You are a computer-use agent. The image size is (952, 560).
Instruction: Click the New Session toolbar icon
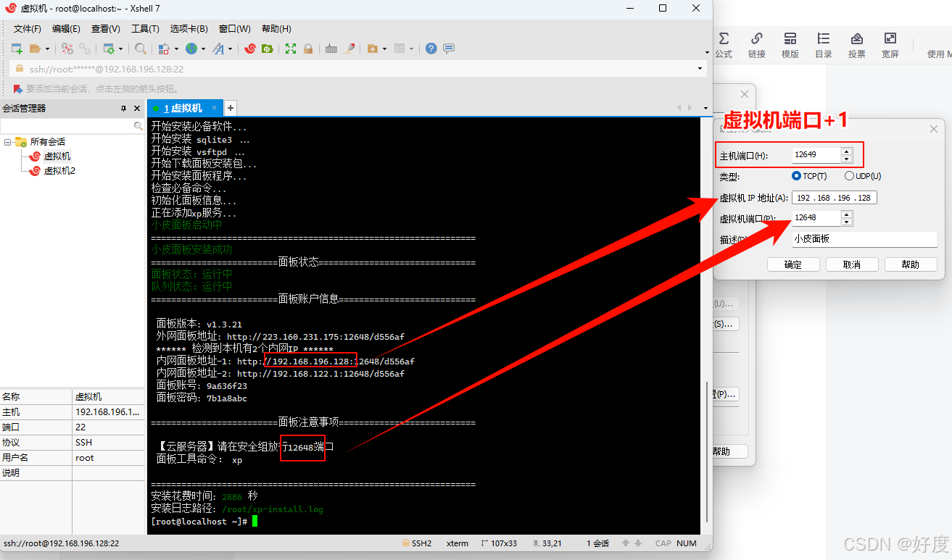(17, 49)
